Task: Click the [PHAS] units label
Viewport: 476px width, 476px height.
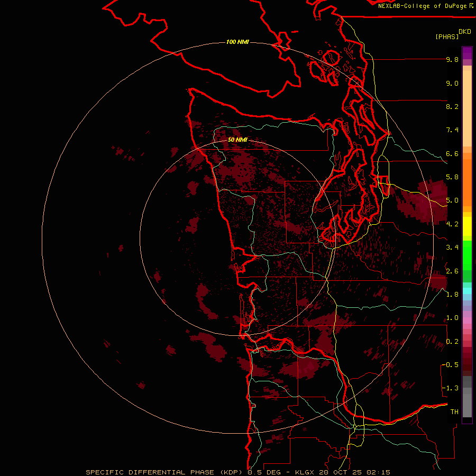Action: (447, 36)
